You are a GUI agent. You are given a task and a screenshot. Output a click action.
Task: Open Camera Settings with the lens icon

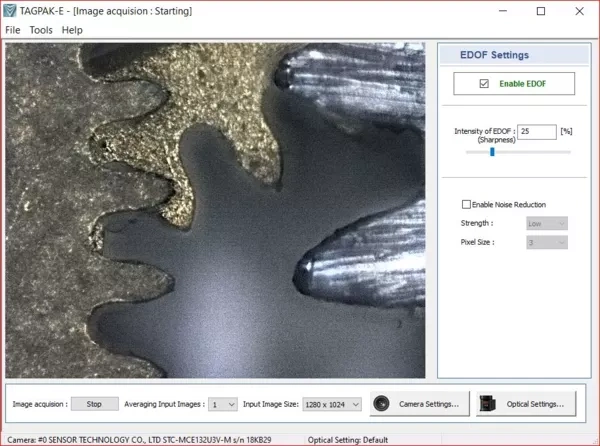[419, 404]
